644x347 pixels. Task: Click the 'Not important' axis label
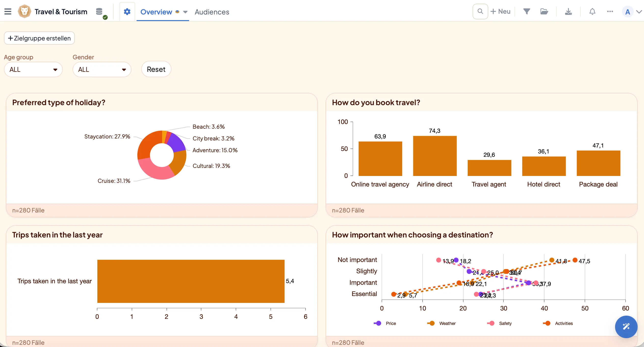point(357,260)
